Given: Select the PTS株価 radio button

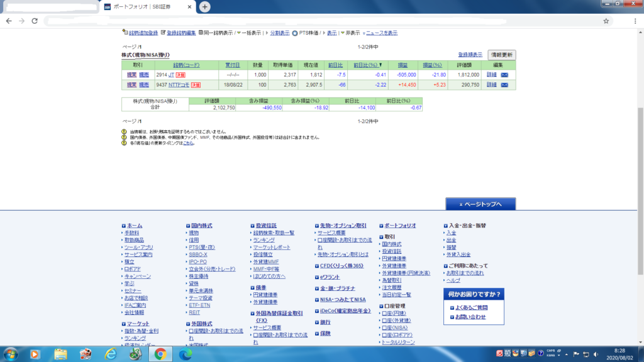Looking at the screenshot, I should pyautogui.click(x=295, y=33).
